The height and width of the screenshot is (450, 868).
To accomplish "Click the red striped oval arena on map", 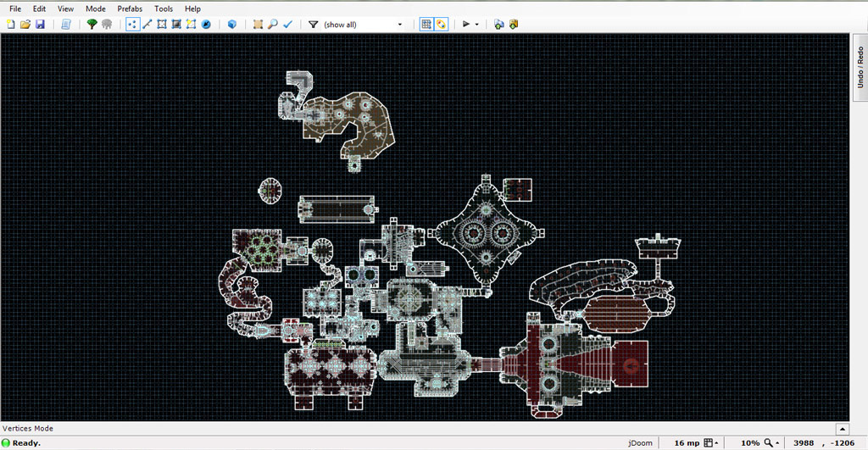I will coord(615,314).
